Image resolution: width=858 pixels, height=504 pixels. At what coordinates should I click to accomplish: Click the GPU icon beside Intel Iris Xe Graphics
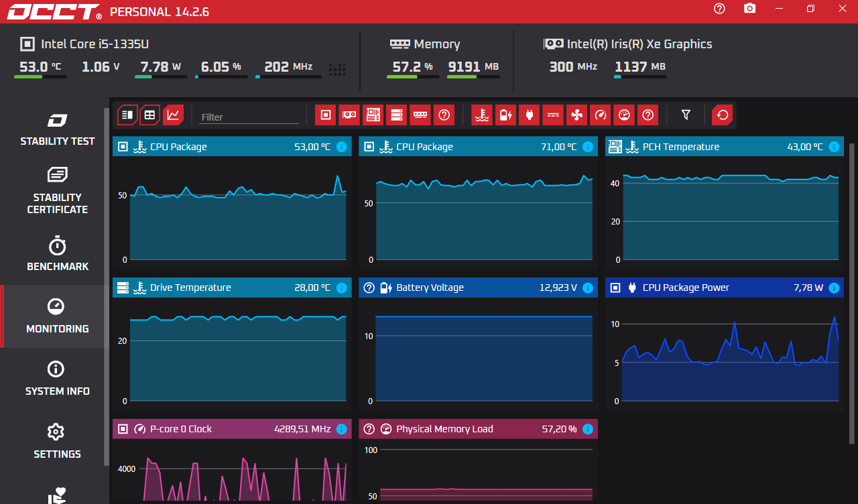553,44
